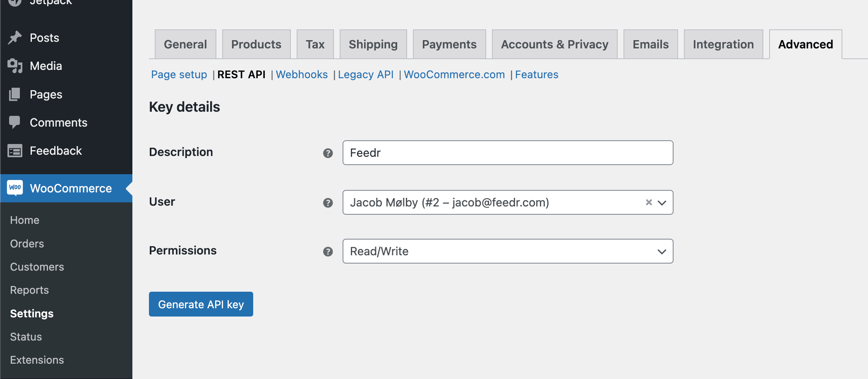Click the Permissions help question mark
868x379 pixels.
click(x=328, y=251)
